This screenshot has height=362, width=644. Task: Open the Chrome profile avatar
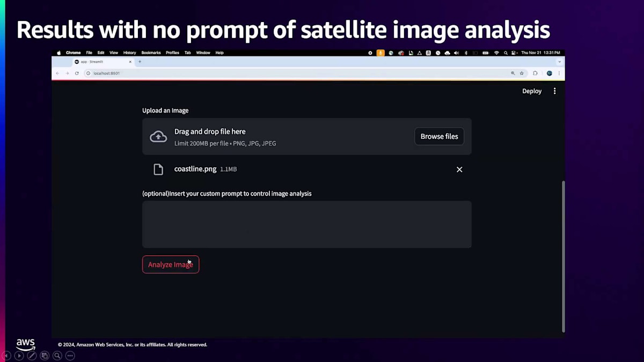point(550,73)
